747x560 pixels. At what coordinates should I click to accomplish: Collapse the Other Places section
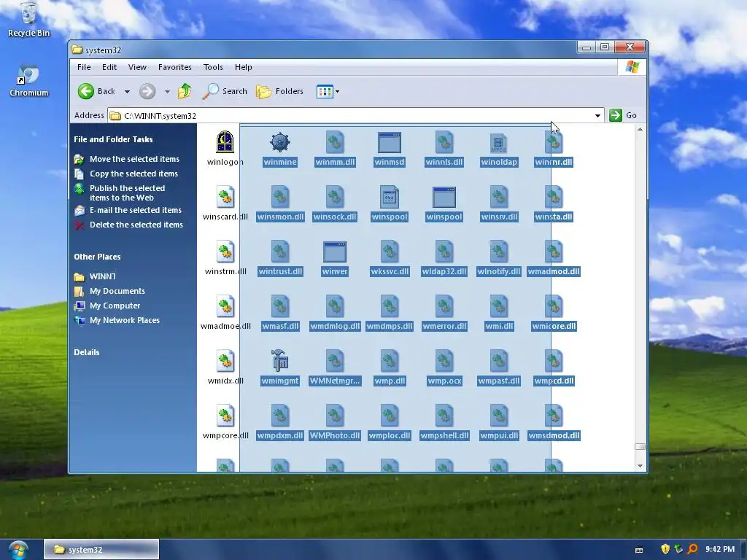pyautogui.click(x=97, y=257)
